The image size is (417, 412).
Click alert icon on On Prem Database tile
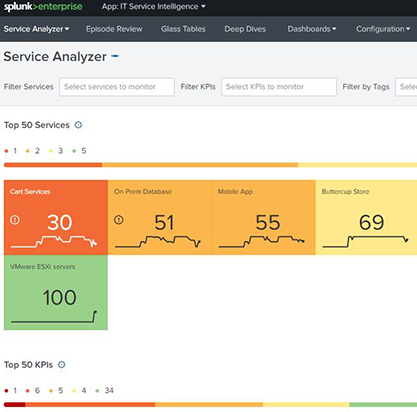tap(119, 220)
